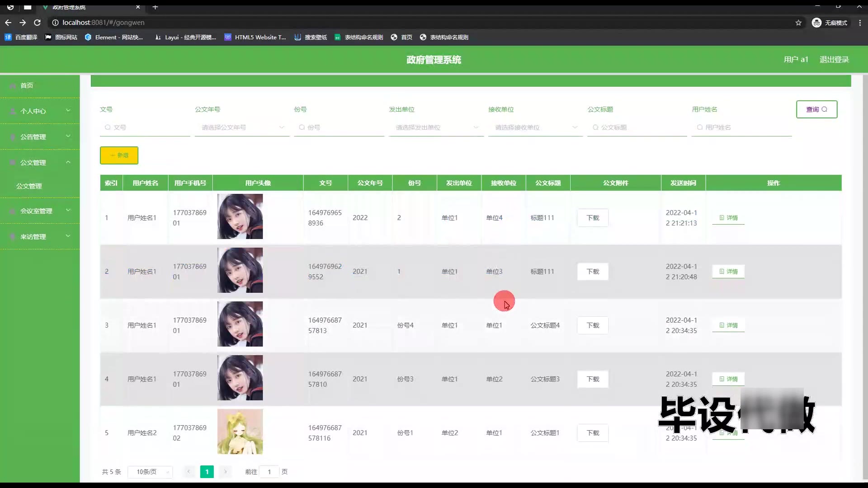Download attachment for row 1
The image size is (868, 488).
593,218
